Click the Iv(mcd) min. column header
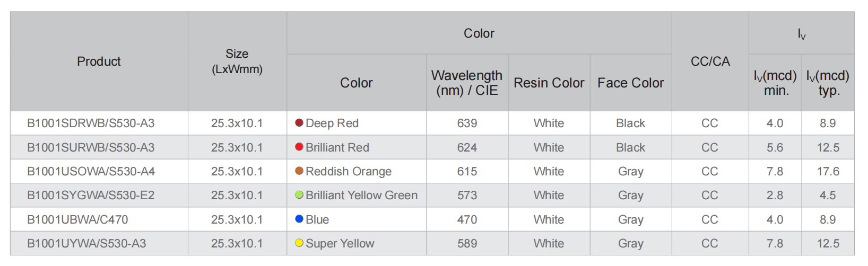 tap(775, 83)
